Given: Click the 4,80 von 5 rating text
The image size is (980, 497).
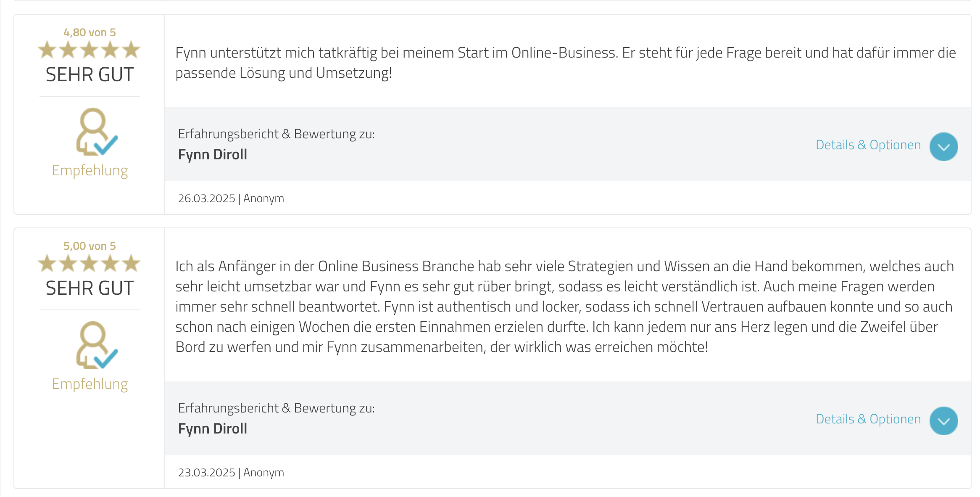Looking at the screenshot, I should (90, 32).
